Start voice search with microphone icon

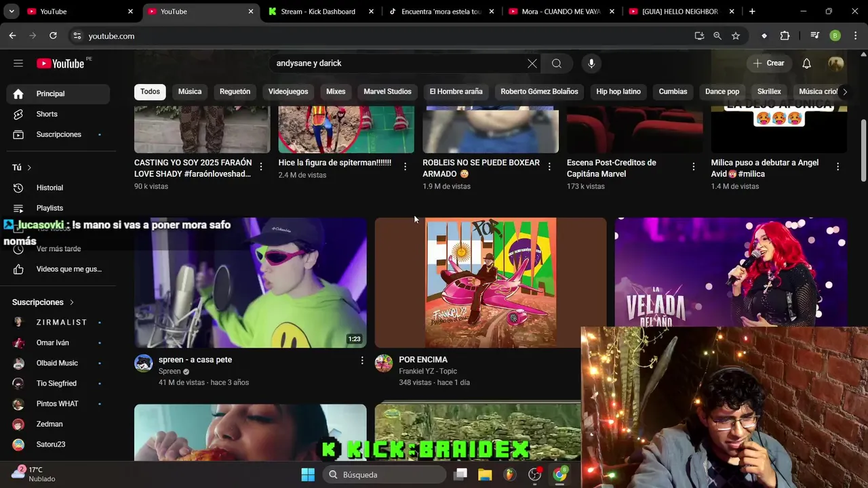(591, 63)
